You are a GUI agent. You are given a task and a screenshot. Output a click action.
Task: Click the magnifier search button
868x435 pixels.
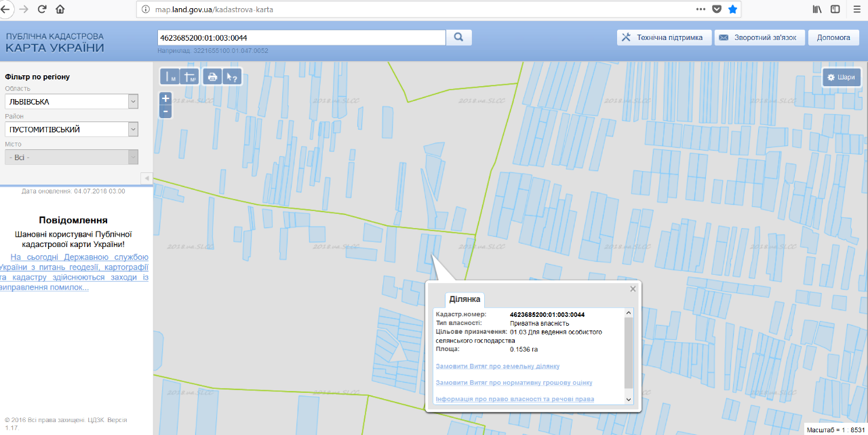459,37
